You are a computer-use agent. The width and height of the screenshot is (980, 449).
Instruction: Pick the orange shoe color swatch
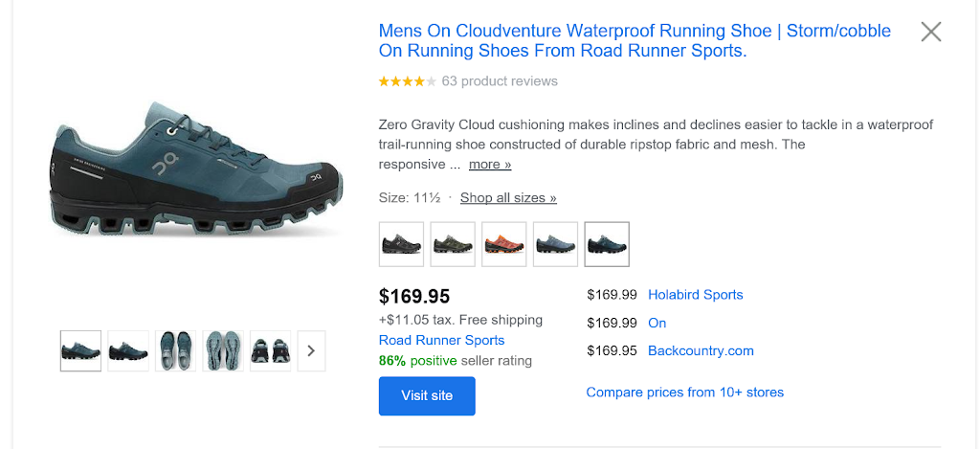[x=504, y=244]
